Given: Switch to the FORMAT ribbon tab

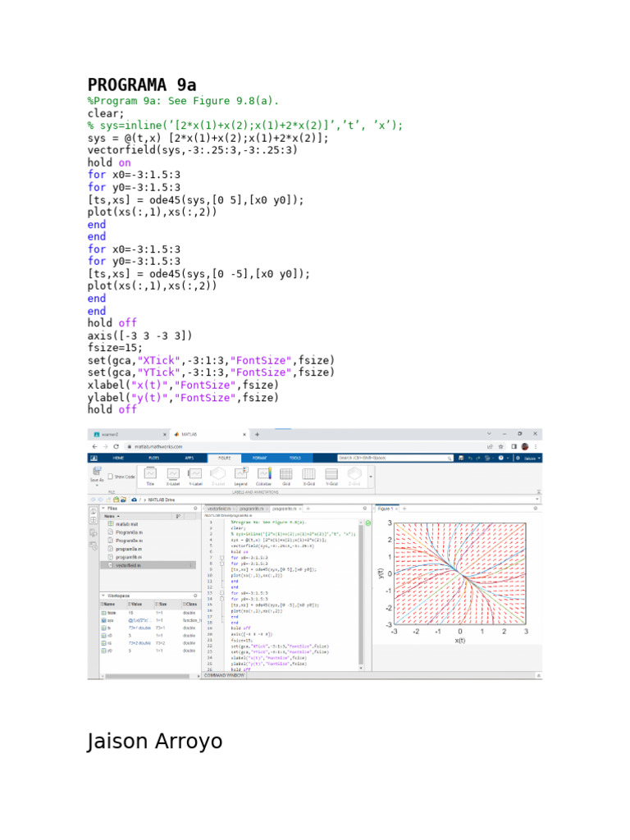Looking at the screenshot, I should (x=259, y=458).
